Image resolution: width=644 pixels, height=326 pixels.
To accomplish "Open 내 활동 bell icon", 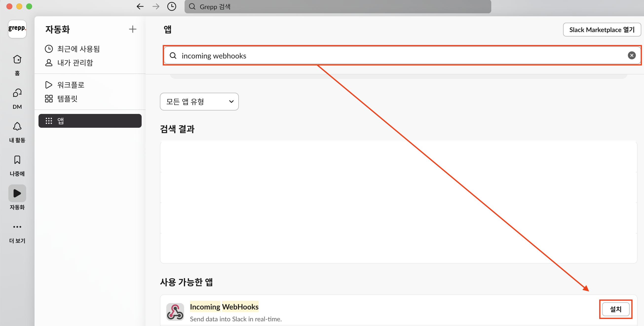I will point(17,127).
